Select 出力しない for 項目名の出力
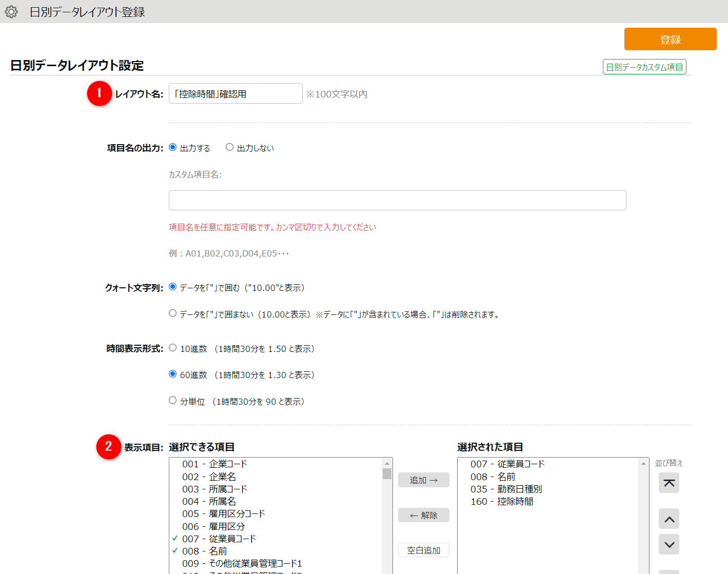The height and width of the screenshot is (574, 728). (230, 147)
